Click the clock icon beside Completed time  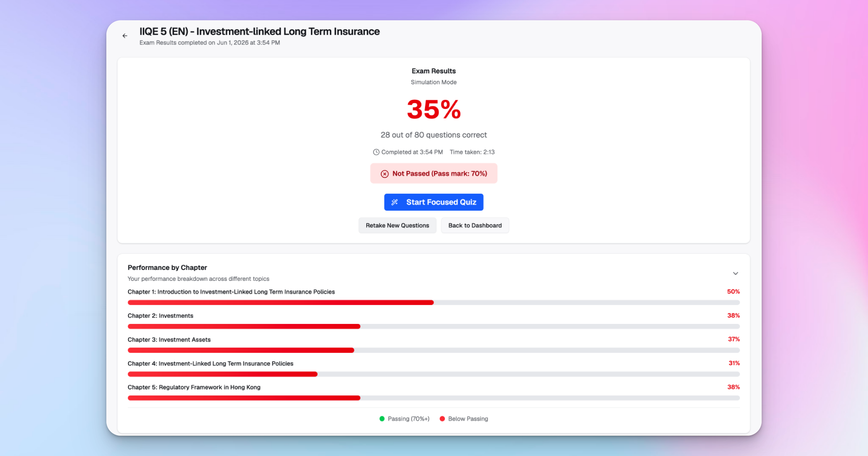click(376, 152)
